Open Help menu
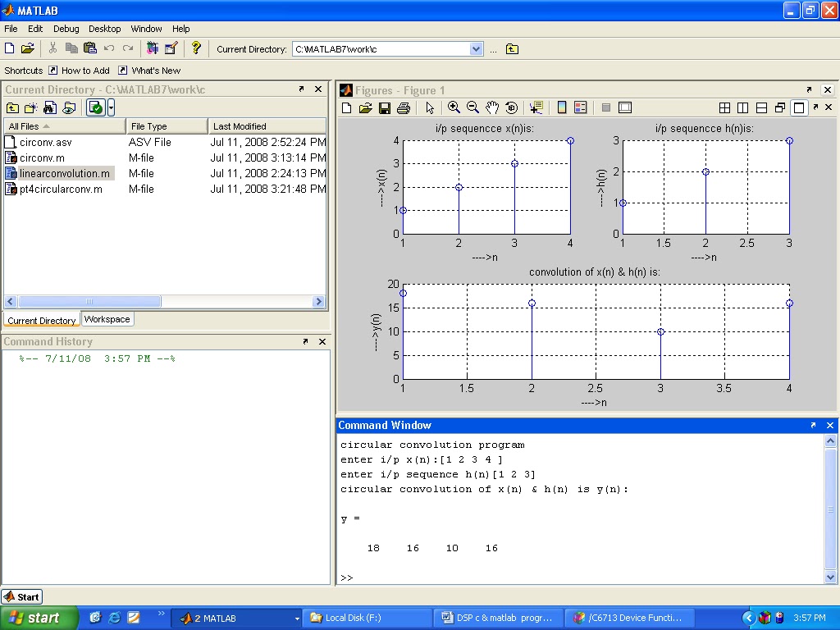This screenshot has width=840, height=630. (x=181, y=29)
